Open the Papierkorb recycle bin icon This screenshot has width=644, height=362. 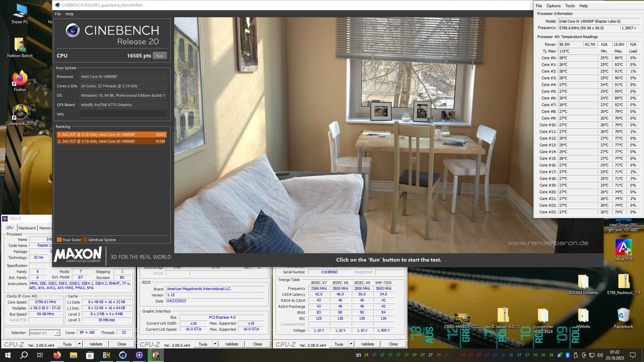(x=623, y=318)
